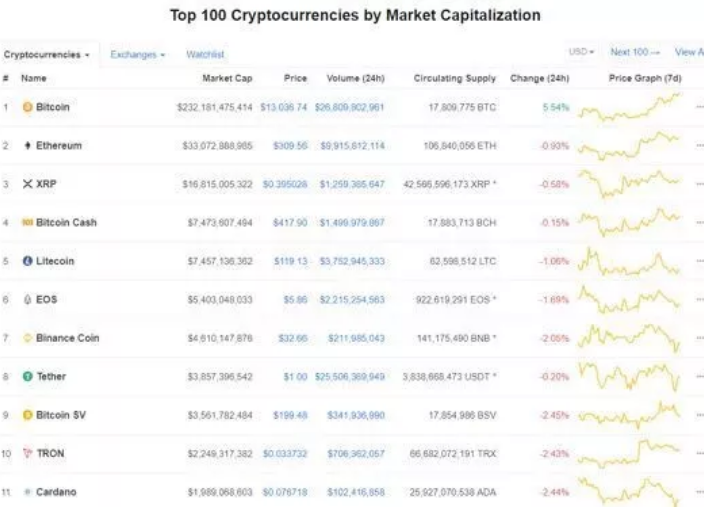This screenshot has height=510, width=704.
Task: Click the TRON logo icon
Action: 27,453
